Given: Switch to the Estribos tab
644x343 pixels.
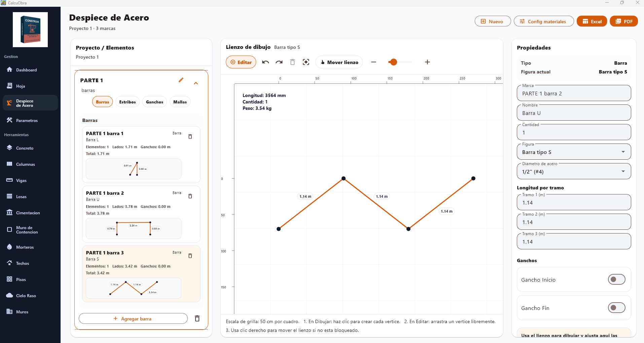Looking at the screenshot, I should click(x=127, y=102).
